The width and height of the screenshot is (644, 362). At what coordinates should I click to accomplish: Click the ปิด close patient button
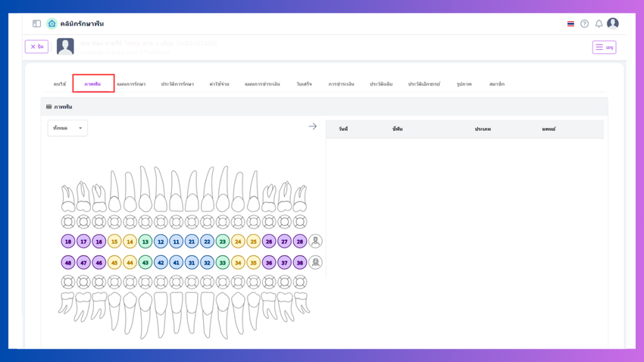tap(36, 46)
